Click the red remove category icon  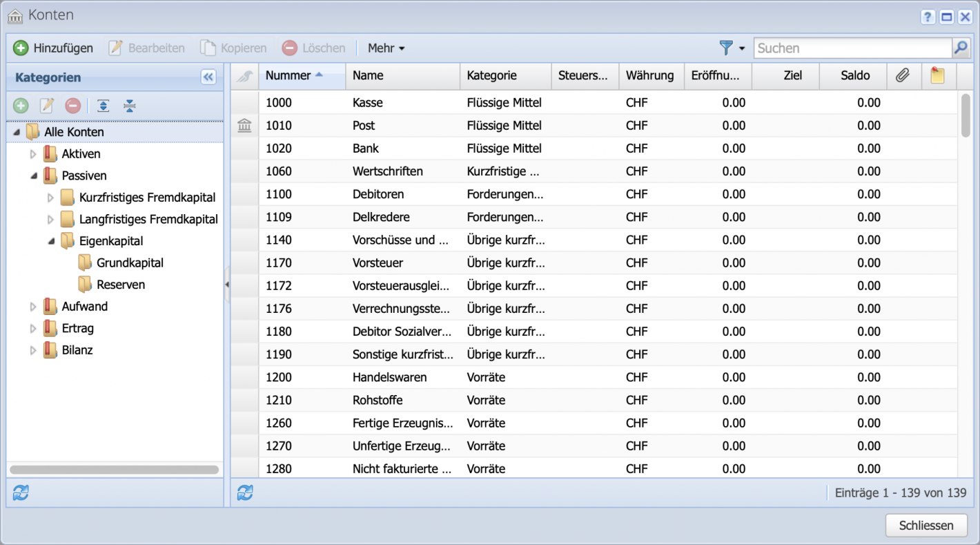(x=72, y=105)
